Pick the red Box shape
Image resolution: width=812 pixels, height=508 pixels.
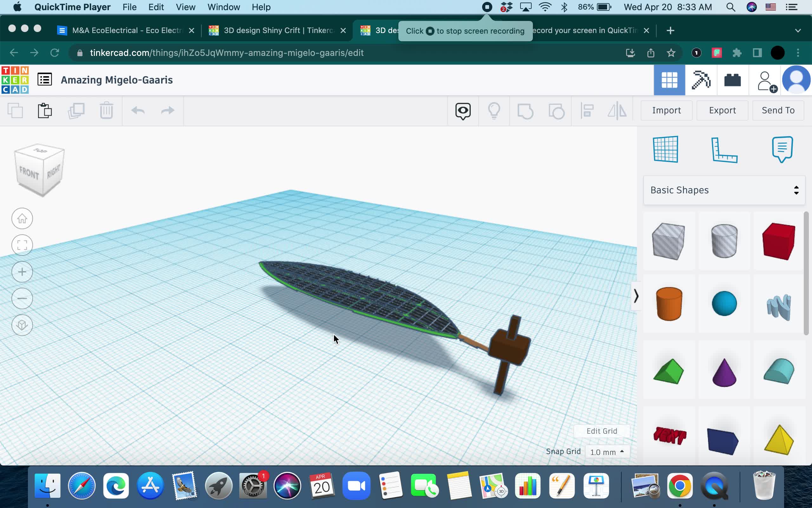tap(779, 241)
